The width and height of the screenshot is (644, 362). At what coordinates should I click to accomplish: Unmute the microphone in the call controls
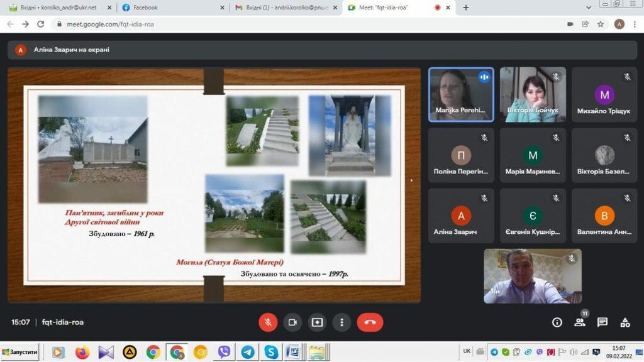[x=268, y=322]
